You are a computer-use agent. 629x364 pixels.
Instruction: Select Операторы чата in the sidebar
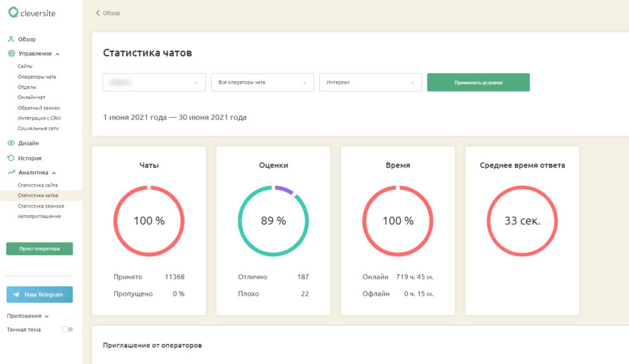pos(37,77)
